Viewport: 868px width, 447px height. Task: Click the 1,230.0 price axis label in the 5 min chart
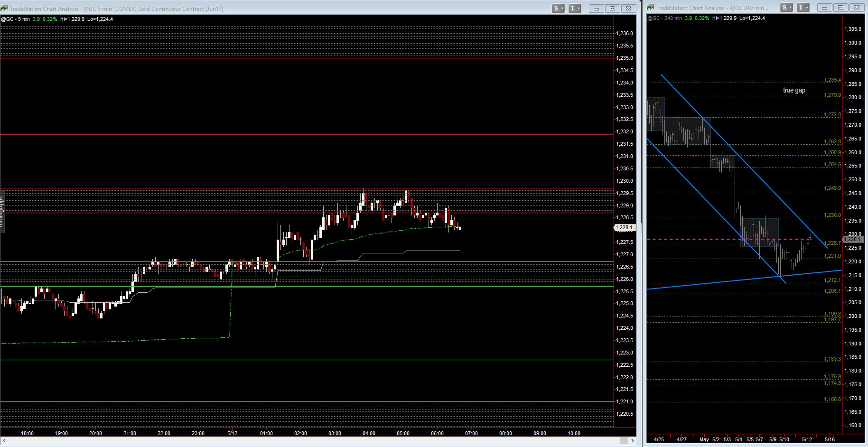click(x=625, y=181)
